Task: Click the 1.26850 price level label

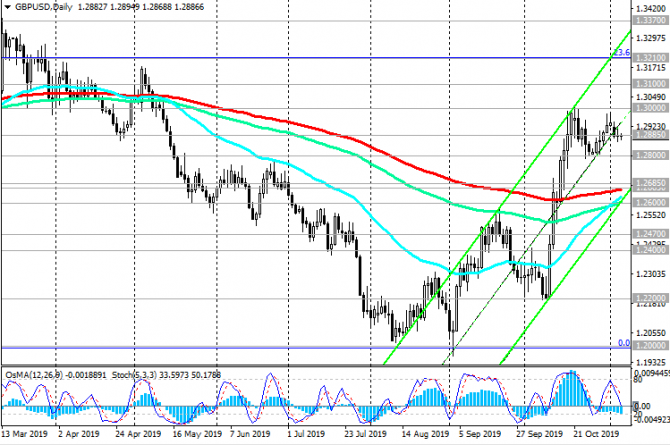Action: (x=650, y=183)
